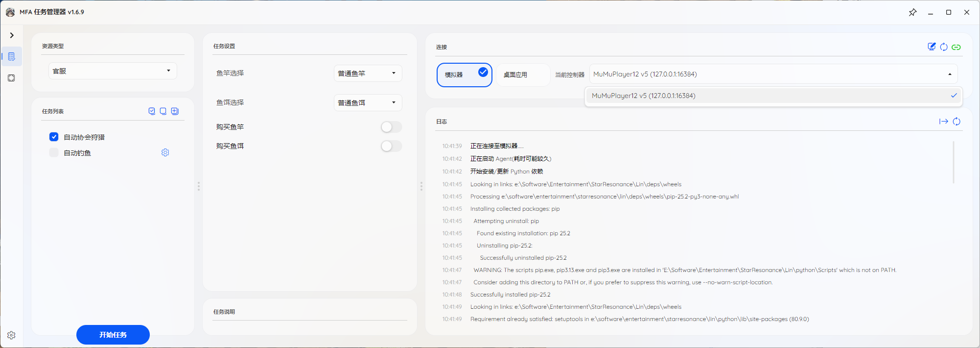Click deselect-all tasks icon in 任务列表 header
This screenshot has width=980, height=348.
163,111
